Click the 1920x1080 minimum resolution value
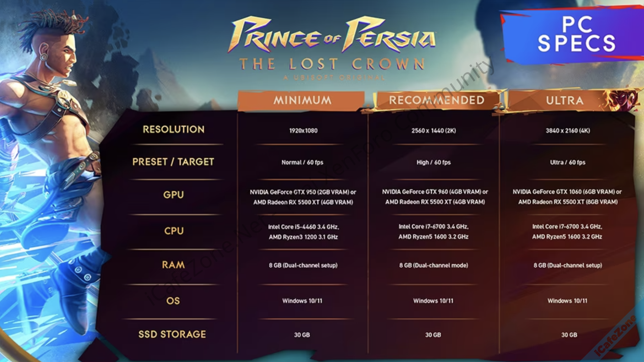This screenshot has width=644, height=362. click(303, 131)
